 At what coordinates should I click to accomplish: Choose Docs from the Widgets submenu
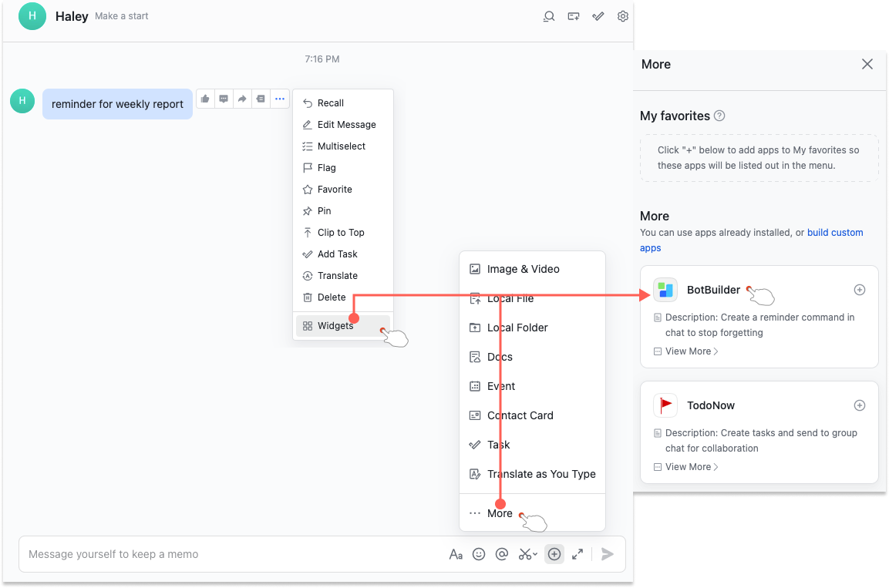pyautogui.click(x=501, y=357)
